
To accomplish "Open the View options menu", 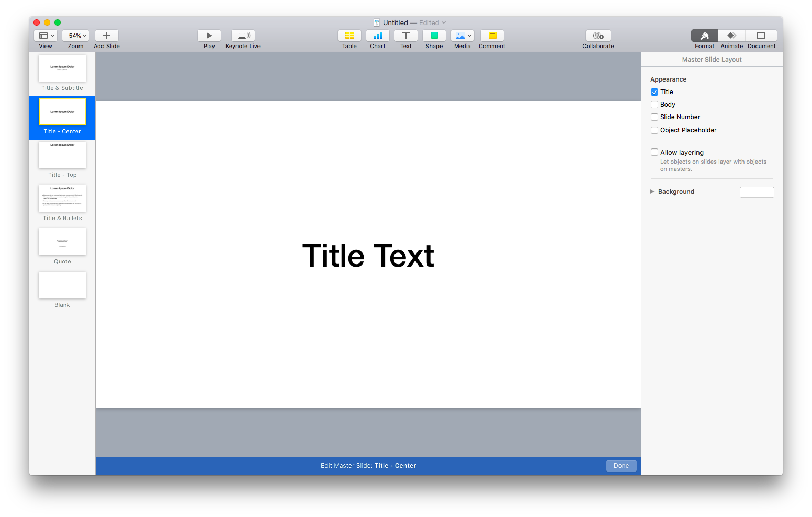I will click(x=46, y=36).
